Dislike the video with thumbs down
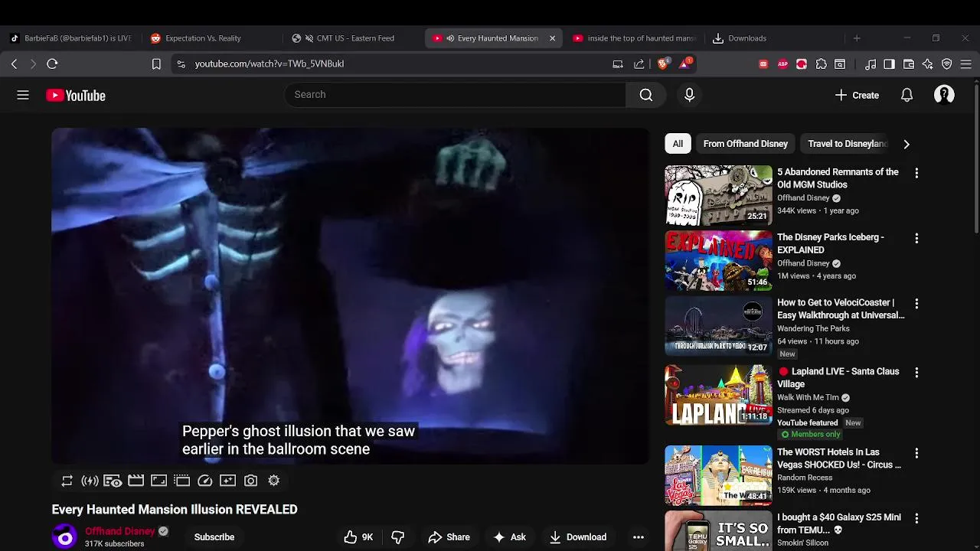980x551 pixels. (397, 537)
